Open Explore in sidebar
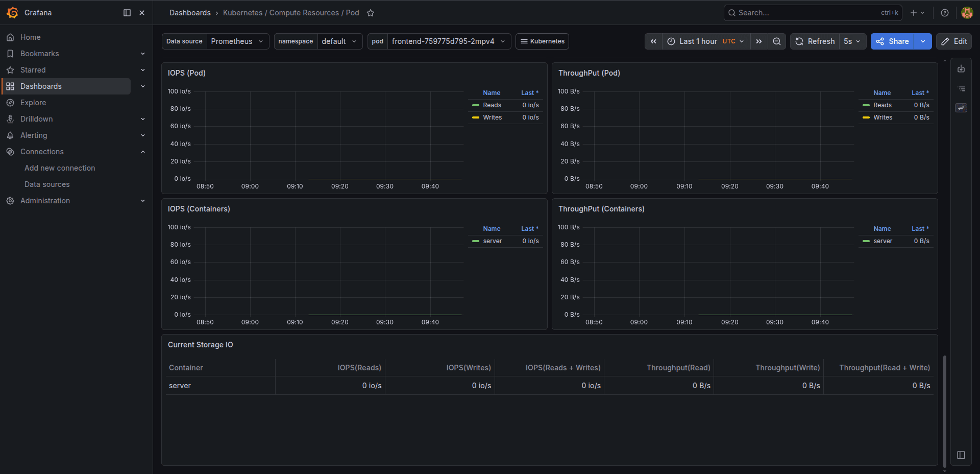This screenshot has width=980, height=474. tap(33, 103)
